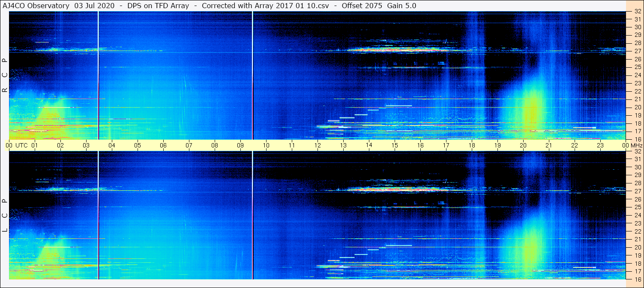Viewport: 644px width, 288px height.
Task: Click the 03 hour tick label
Action: click(x=86, y=145)
